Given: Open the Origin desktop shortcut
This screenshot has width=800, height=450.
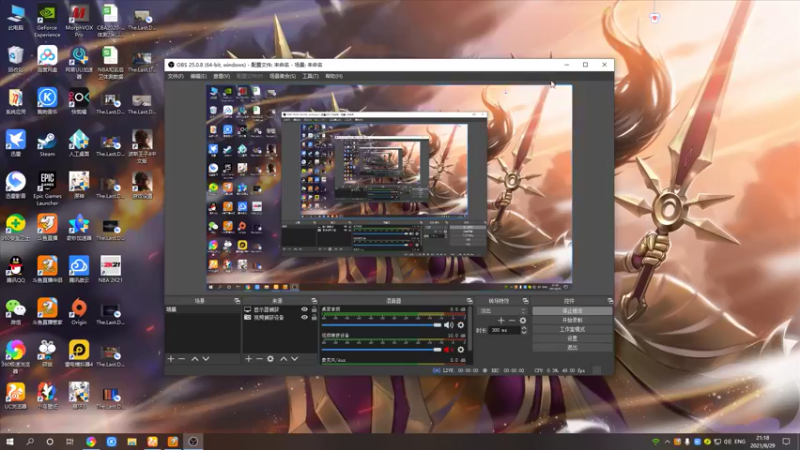Looking at the screenshot, I should pos(79,312).
